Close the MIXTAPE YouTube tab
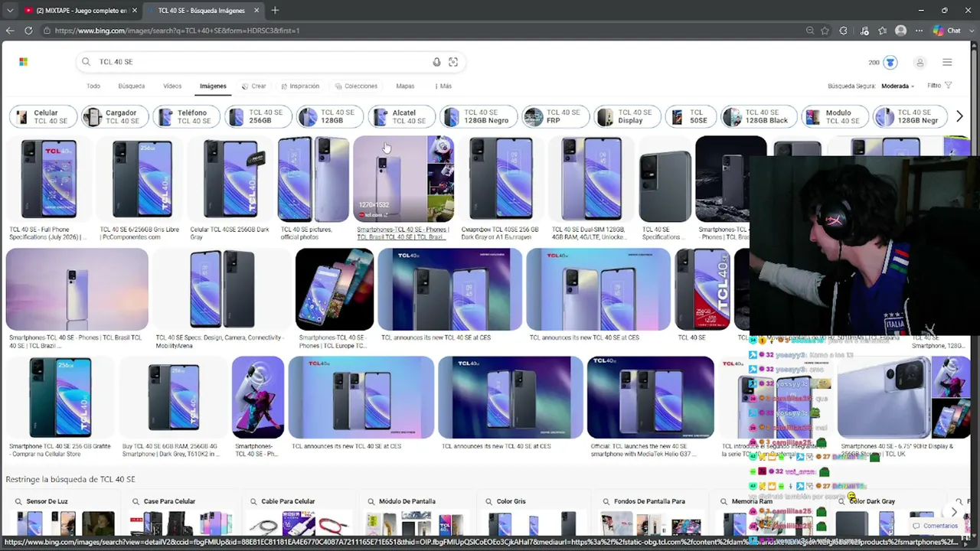Viewport: 980px width, 551px height. tap(135, 11)
